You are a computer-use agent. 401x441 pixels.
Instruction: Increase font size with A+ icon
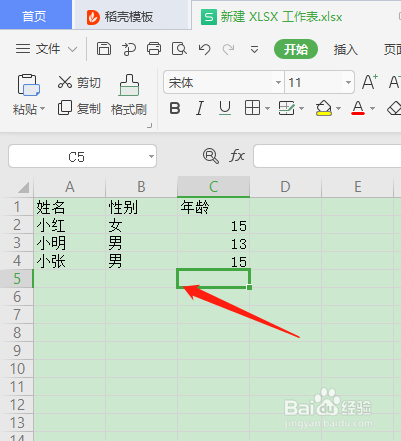click(x=370, y=82)
